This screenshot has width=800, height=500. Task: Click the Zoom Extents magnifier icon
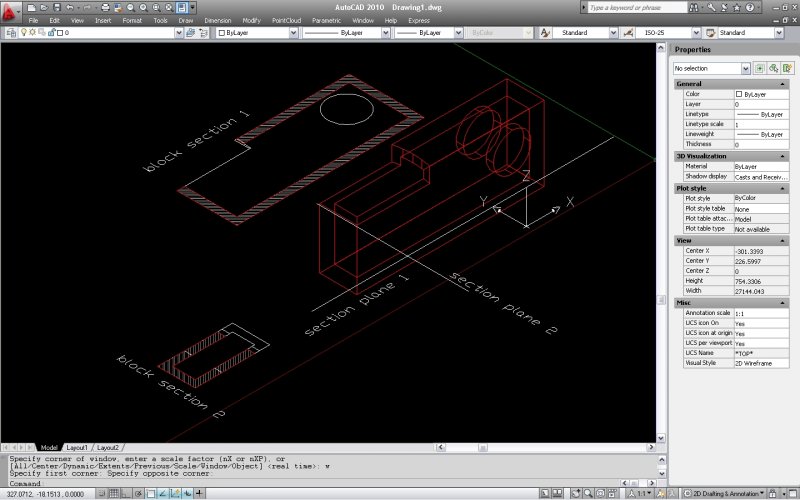pos(169,8)
